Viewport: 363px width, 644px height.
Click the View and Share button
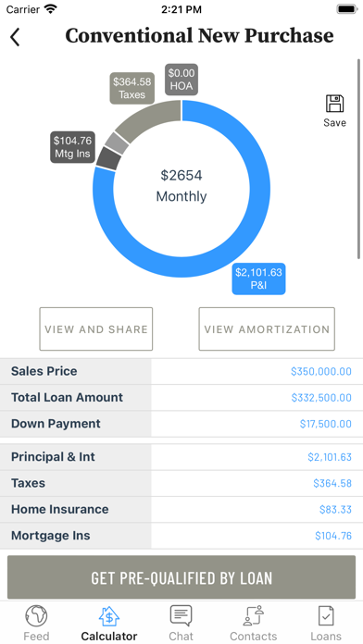[95, 329]
